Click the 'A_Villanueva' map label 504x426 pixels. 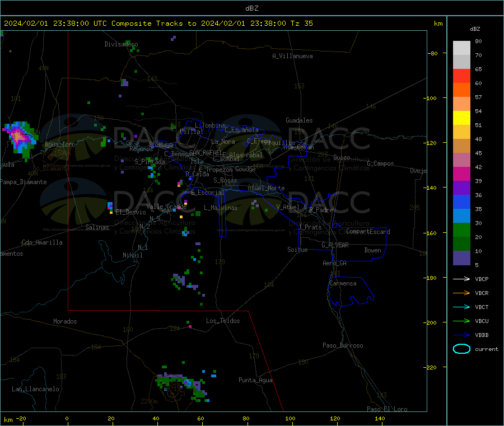tap(292, 56)
